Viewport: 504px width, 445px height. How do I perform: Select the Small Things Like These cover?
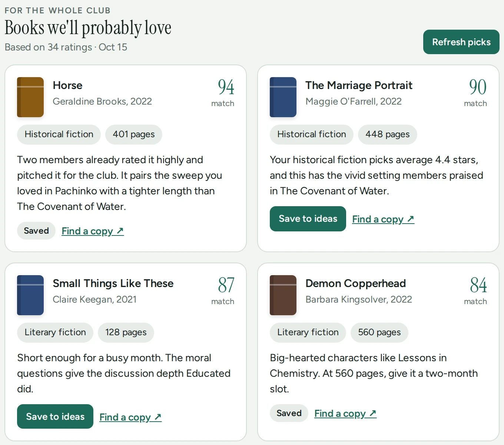[30, 295]
